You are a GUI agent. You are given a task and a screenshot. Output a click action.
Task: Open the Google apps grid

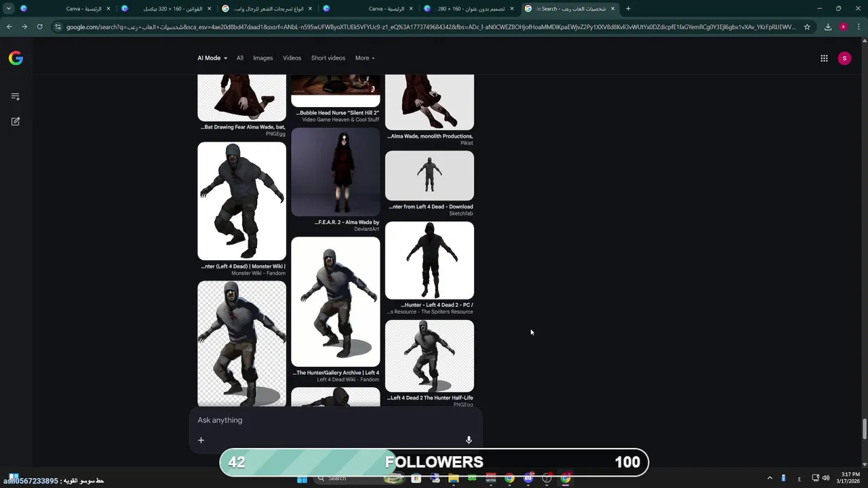(824, 58)
